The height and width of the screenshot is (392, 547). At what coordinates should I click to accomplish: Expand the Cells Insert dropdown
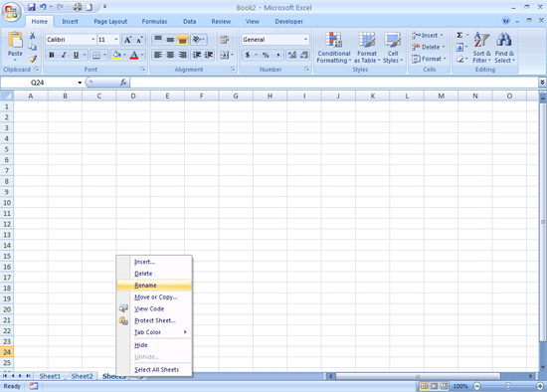tap(442, 35)
